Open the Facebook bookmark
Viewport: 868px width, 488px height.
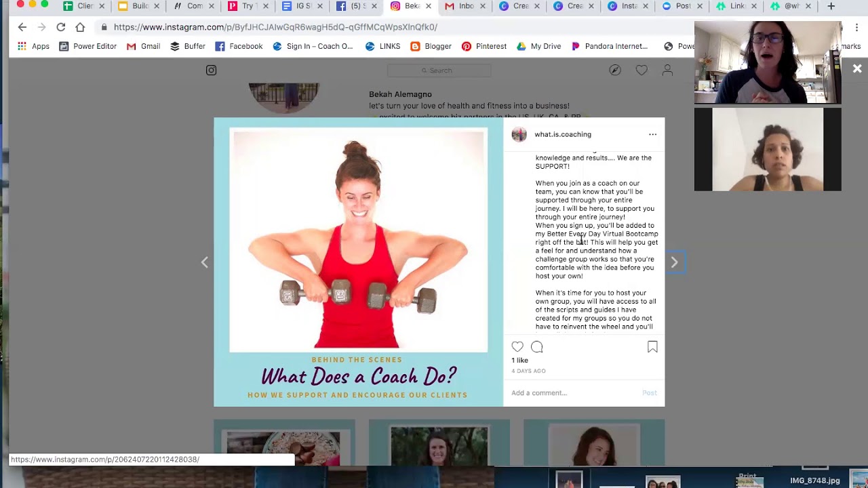239,46
